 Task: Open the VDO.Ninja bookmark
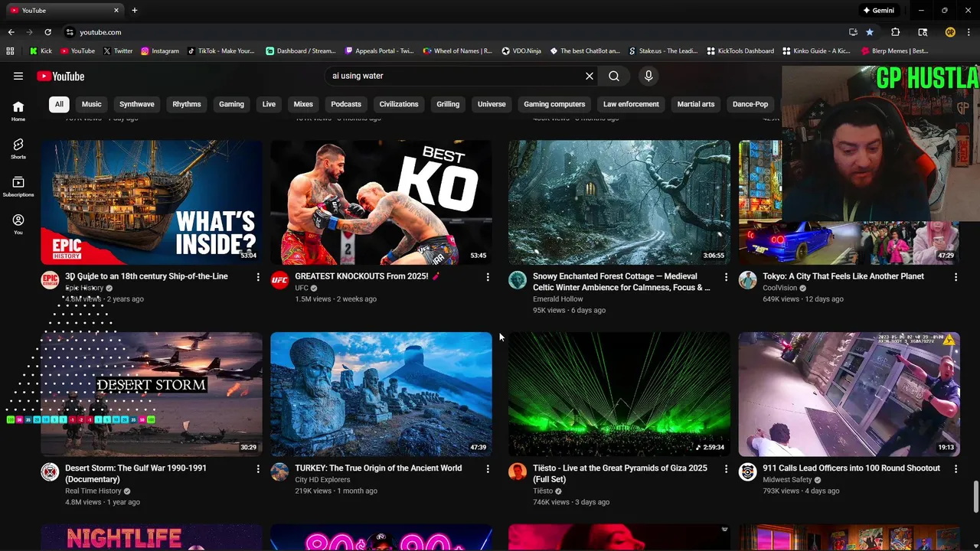(521, 51)
